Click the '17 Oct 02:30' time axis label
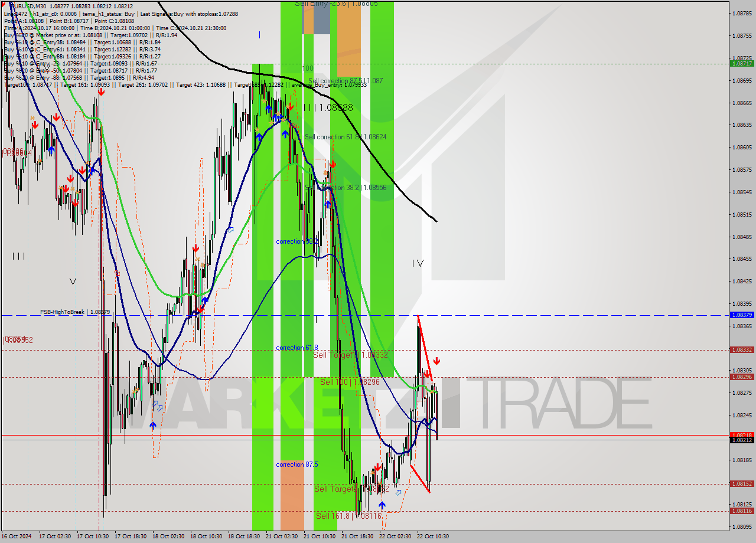 [54, 537]
